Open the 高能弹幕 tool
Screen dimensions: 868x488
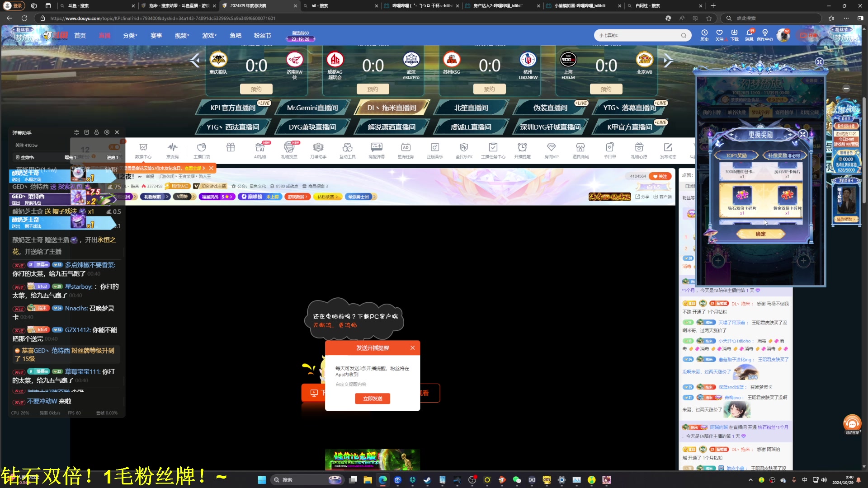(x=377, y=150)
